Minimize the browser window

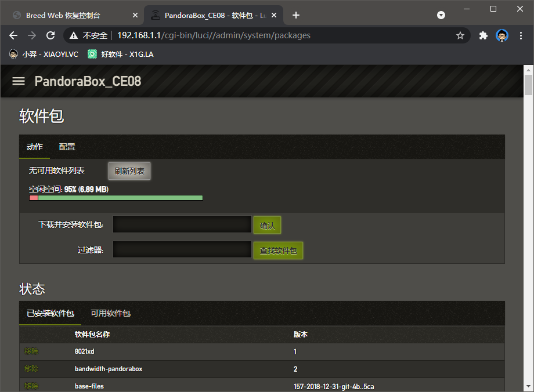pos(467,9)
